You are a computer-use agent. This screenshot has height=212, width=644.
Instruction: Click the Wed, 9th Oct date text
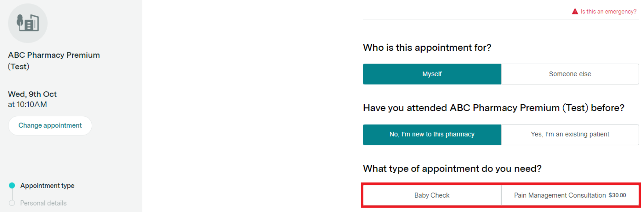click(32, 94)
